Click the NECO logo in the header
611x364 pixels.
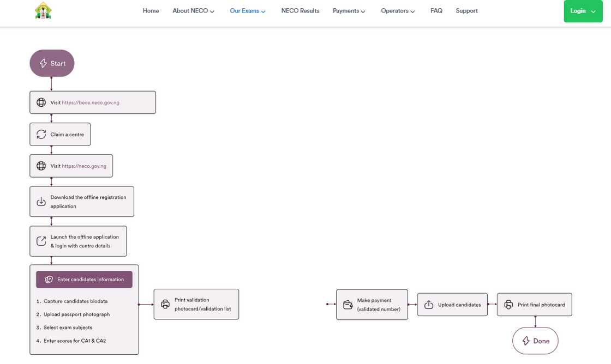(43, 11)
